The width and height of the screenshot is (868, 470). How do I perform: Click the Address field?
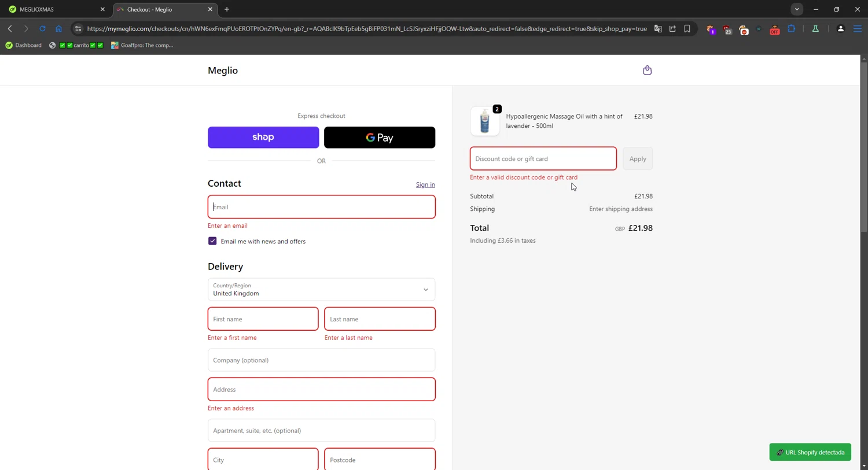coord(322,390)
